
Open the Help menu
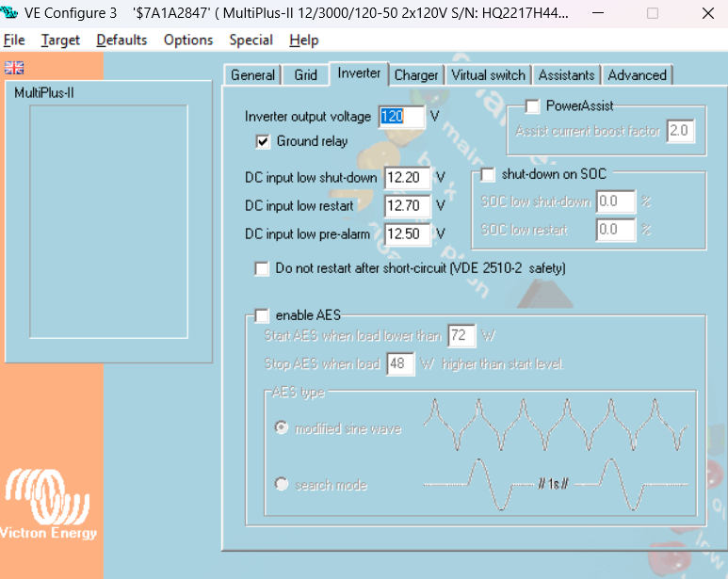point(303,40)
